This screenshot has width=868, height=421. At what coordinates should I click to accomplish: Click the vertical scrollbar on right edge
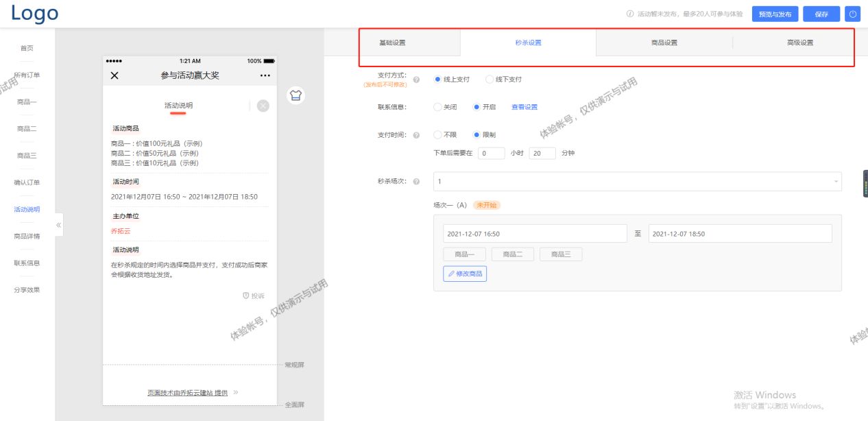pos(865,184)
